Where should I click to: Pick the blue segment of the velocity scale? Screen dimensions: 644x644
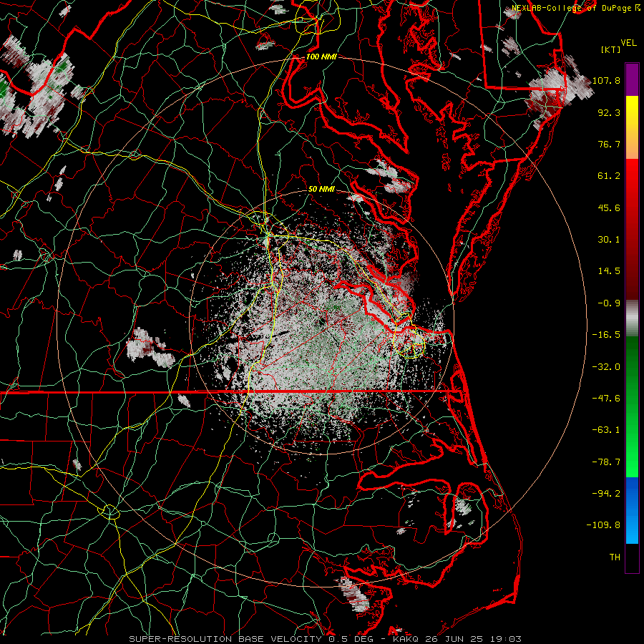coord(632,510)
